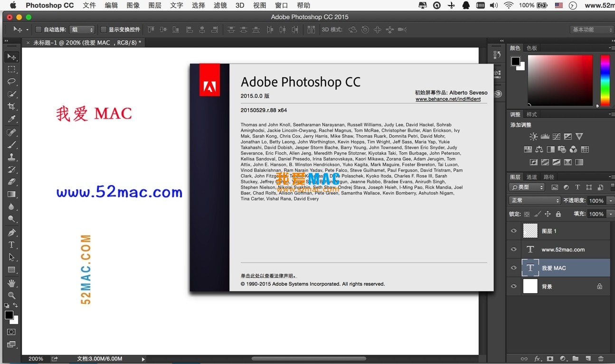The width and height of the screenshot is (615, 364).
Task: Open the status bar info arrow
Action: pyautogui.click(x=143, y=359)
